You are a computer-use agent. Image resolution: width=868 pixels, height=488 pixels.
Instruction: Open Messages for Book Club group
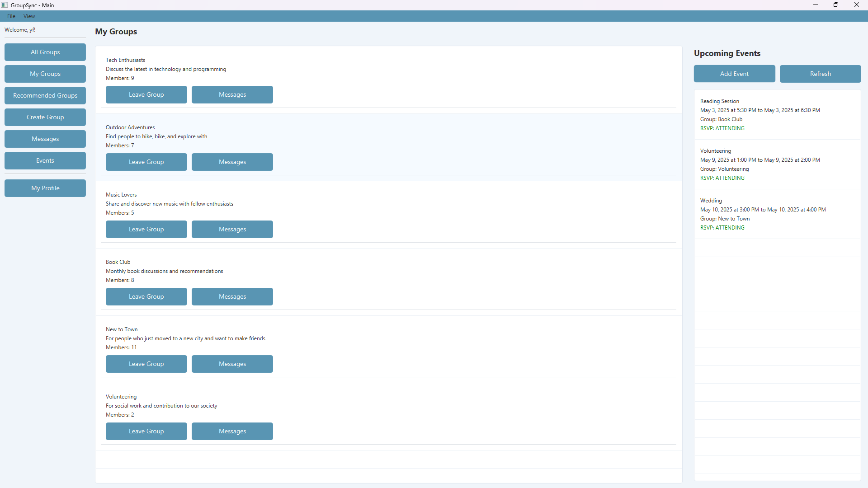[232, 296]
